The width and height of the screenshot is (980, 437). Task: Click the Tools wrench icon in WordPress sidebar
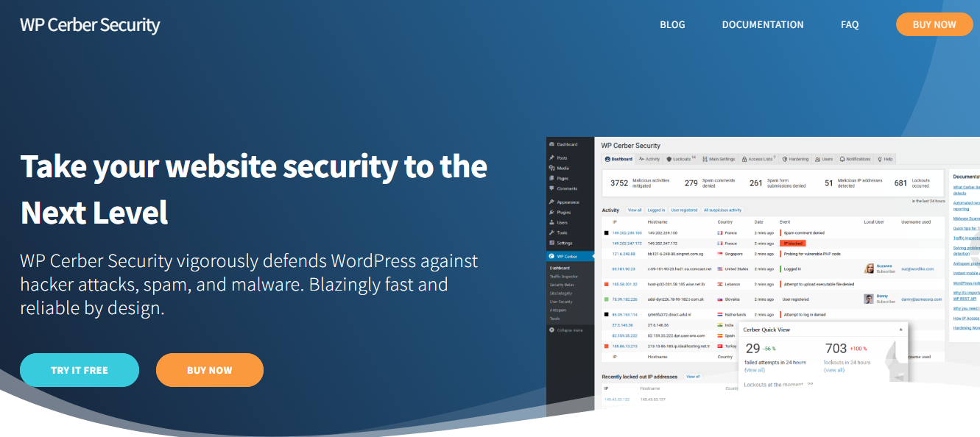551,232
